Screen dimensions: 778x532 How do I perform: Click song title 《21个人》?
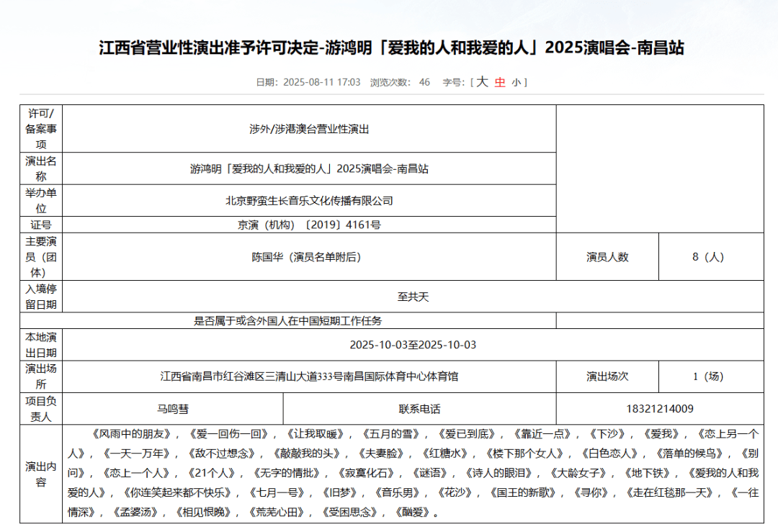pos(212,473)
